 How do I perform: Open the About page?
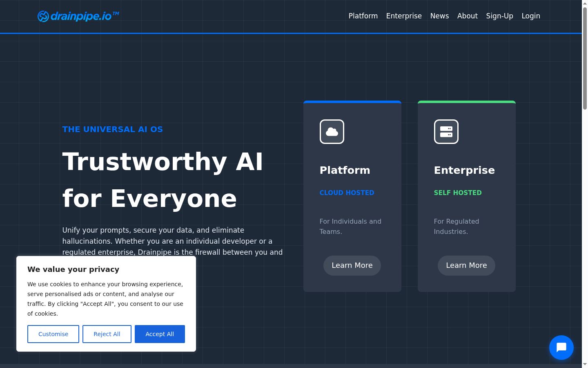(467, 16)
